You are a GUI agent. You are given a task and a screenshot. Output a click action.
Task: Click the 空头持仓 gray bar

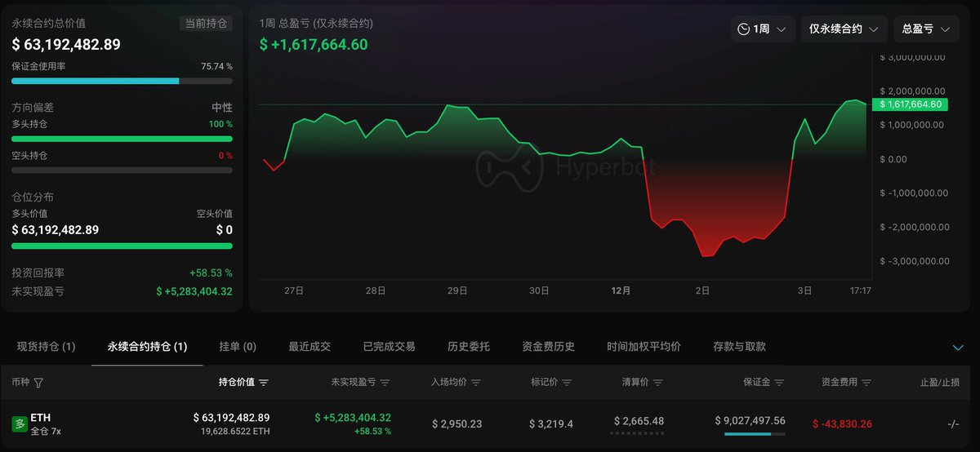pos(122,171)
